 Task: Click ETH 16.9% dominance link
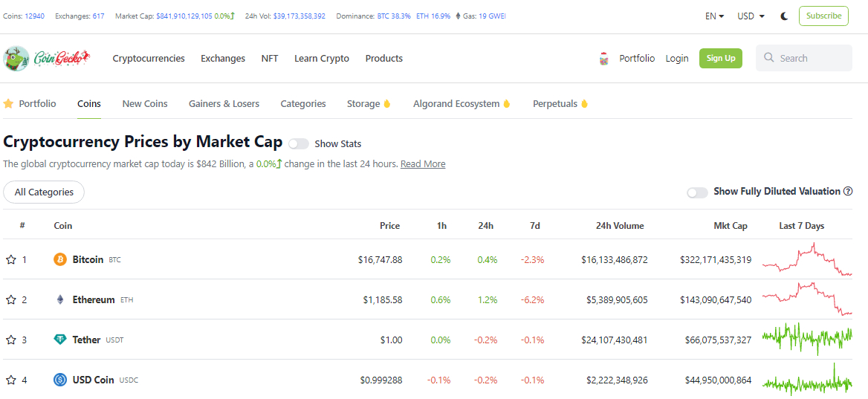click(433, 16)
